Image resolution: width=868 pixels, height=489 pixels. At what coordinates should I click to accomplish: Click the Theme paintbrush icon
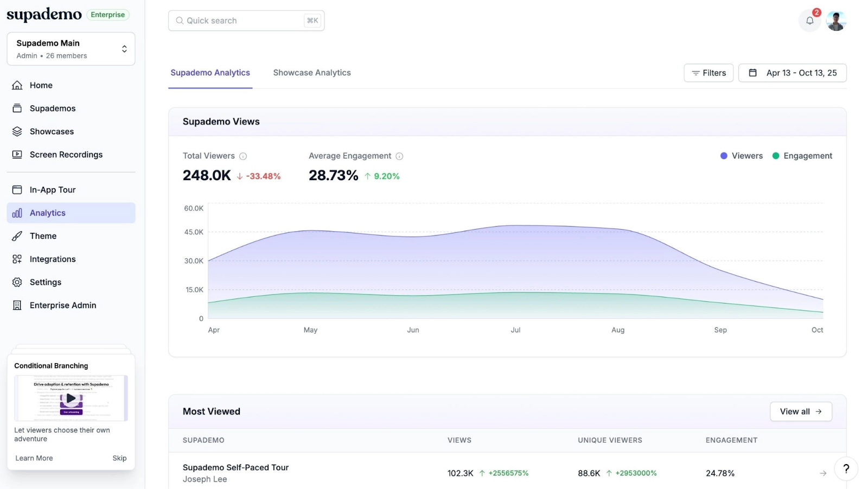[x=17, y=236]
